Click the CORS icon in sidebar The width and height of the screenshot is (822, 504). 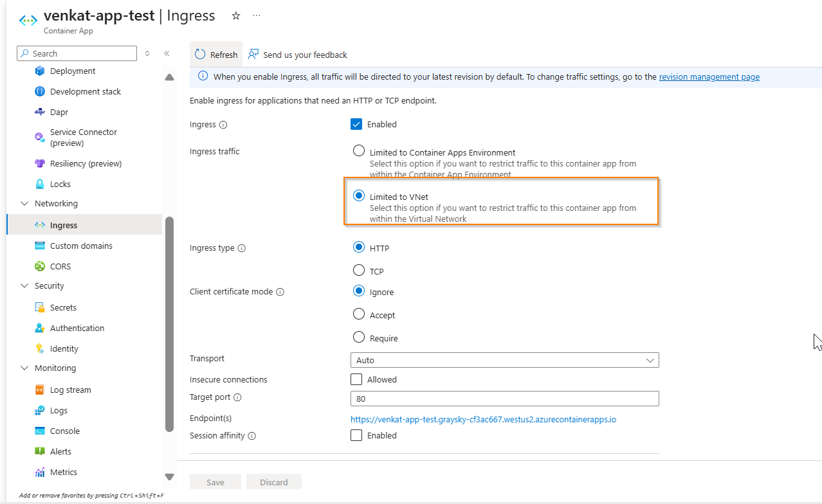pyautogui.click(x=39, y=267)
